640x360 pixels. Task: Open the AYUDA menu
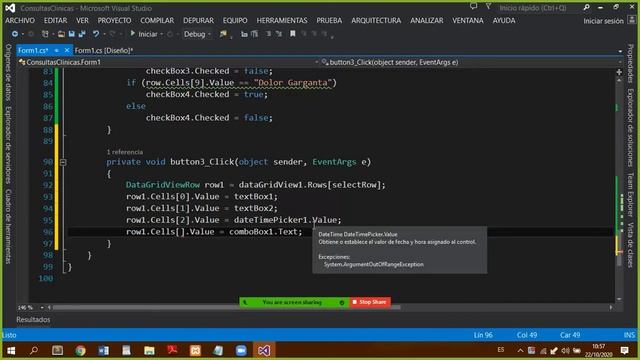pos(504,20)
